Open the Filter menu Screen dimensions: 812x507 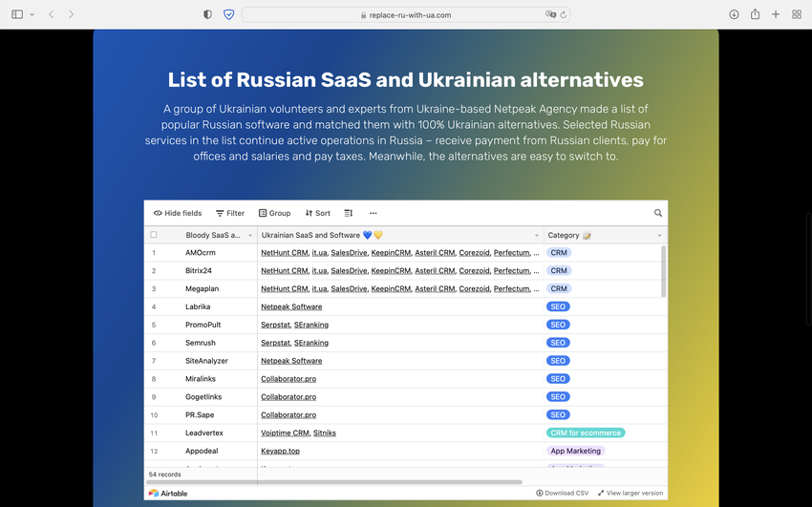coord(230,213)
